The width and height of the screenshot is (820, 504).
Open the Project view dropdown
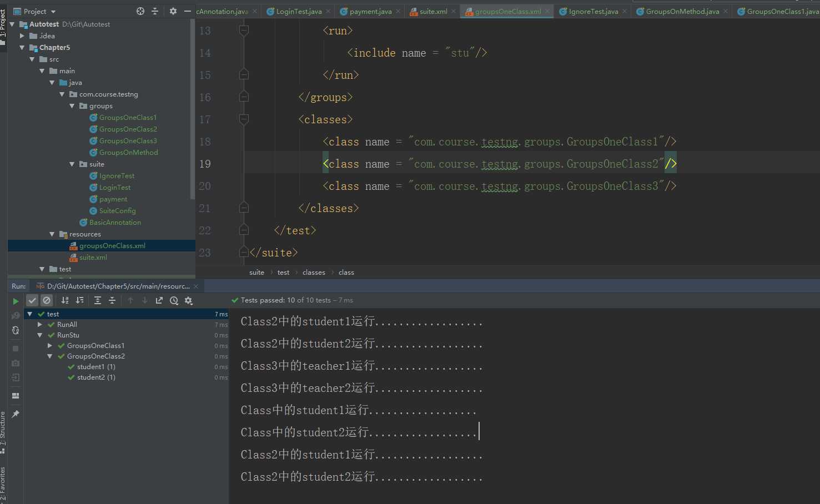34,11
